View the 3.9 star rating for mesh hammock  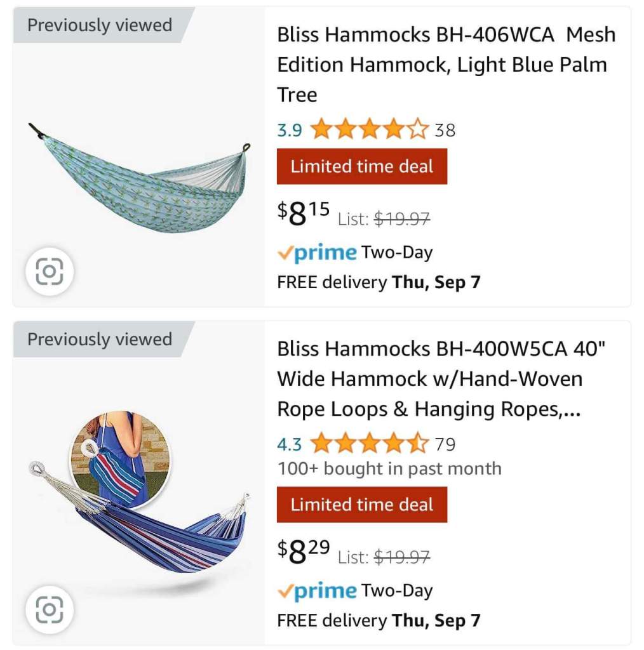(x=370, y=130)
